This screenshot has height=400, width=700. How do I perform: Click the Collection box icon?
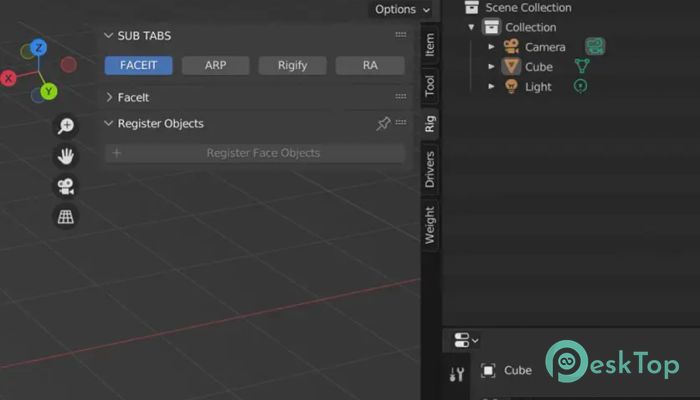(491, 27)
